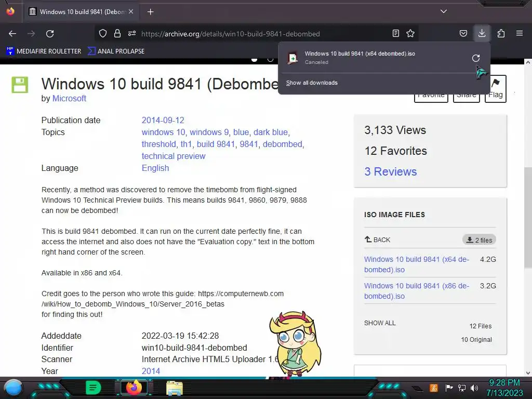Open the network tray icon
This screenshot has height=399, width=532.
[462, 388]
